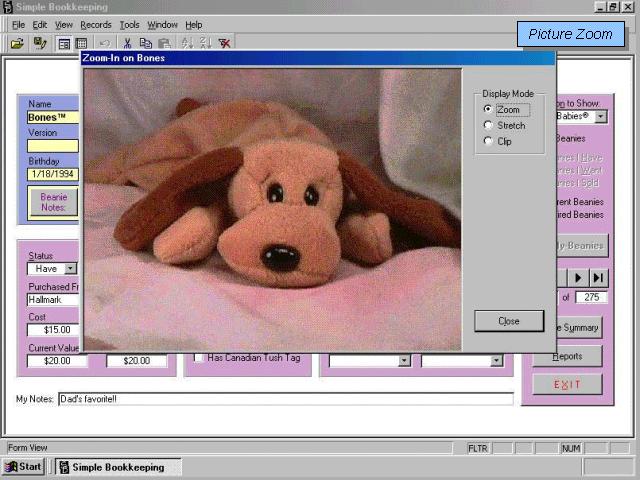
Task: Close the Zoom-In on Bones dialog
Action: pos(508,321)
